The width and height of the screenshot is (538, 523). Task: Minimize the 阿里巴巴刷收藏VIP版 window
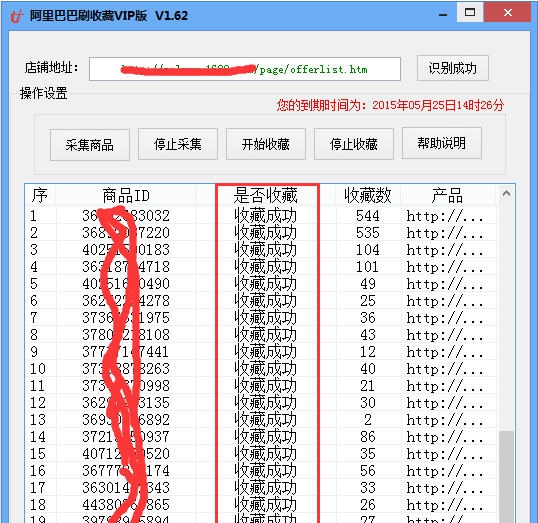(443, 14)
